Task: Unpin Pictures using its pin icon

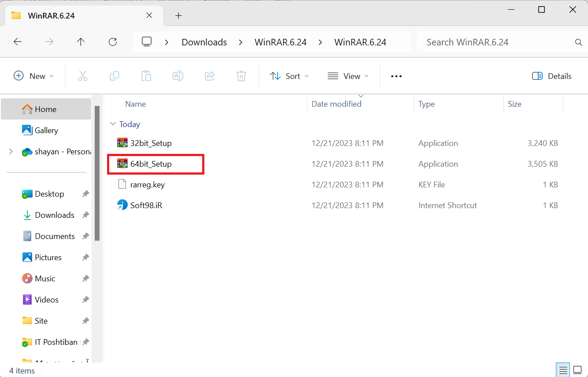Action: tap(85, 258)
